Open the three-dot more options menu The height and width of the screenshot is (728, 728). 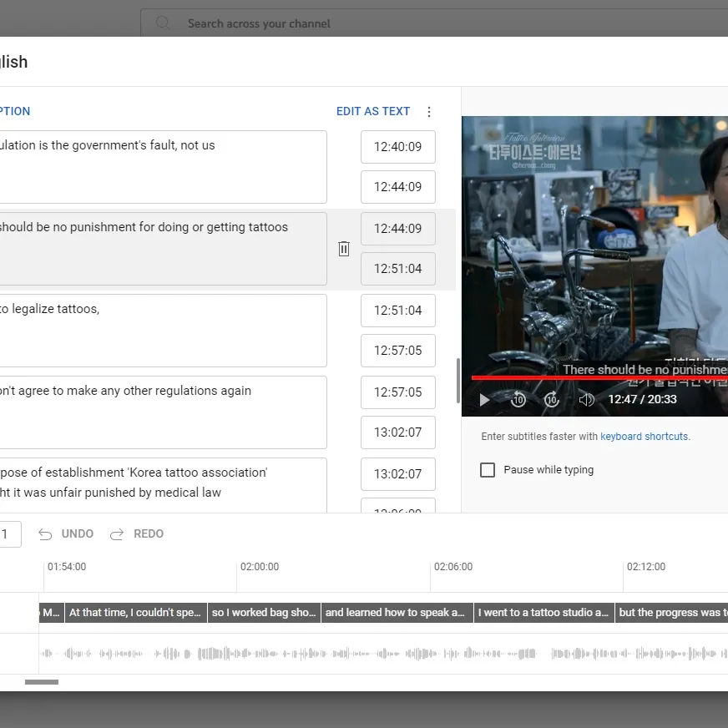(429, 112)
